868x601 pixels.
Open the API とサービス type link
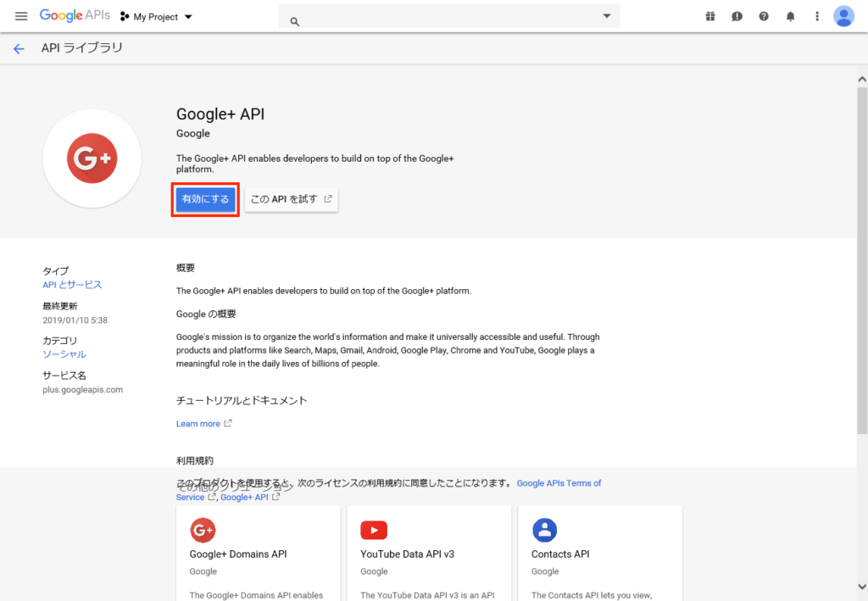[72, 285]
